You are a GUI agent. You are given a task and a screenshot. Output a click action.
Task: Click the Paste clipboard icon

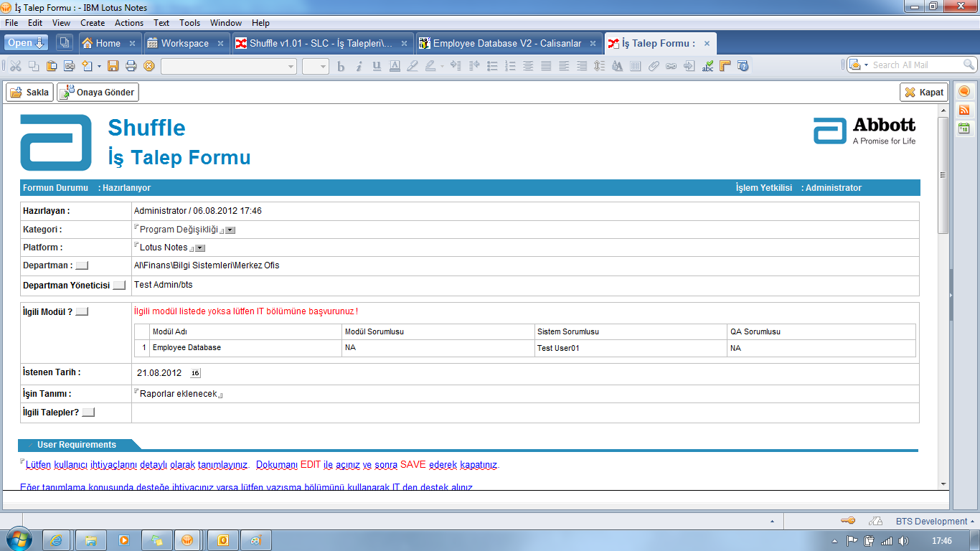coord(52,66)
